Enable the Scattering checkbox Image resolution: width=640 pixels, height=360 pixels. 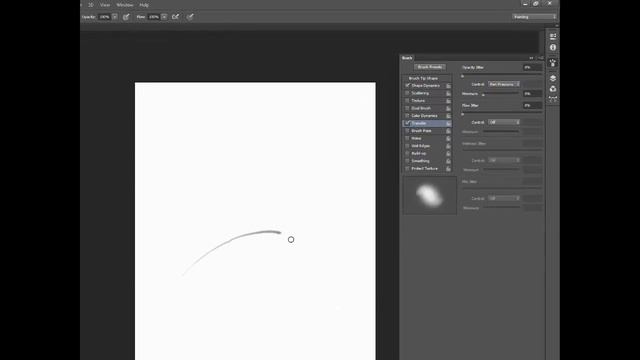point(407,93)
